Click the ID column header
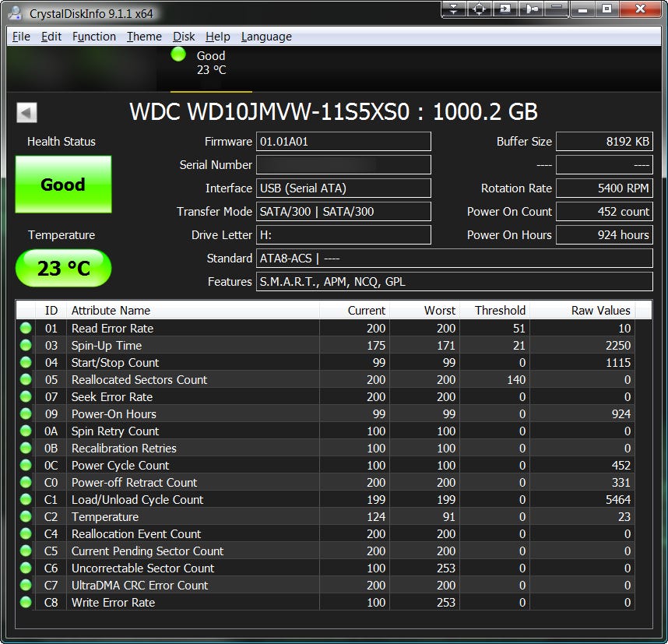The height and width of the screenshot is (644, 668). click(x=51, y=310)
